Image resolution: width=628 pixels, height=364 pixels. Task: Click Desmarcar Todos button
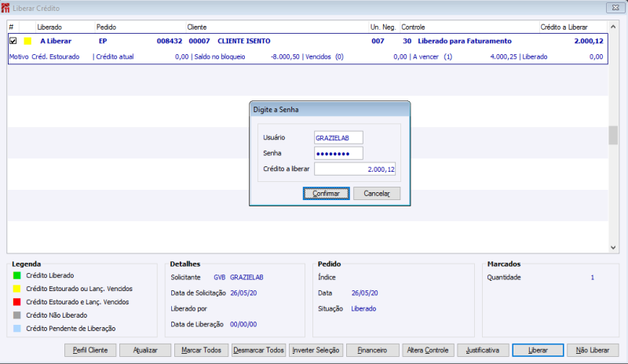(x=258, y=350)
